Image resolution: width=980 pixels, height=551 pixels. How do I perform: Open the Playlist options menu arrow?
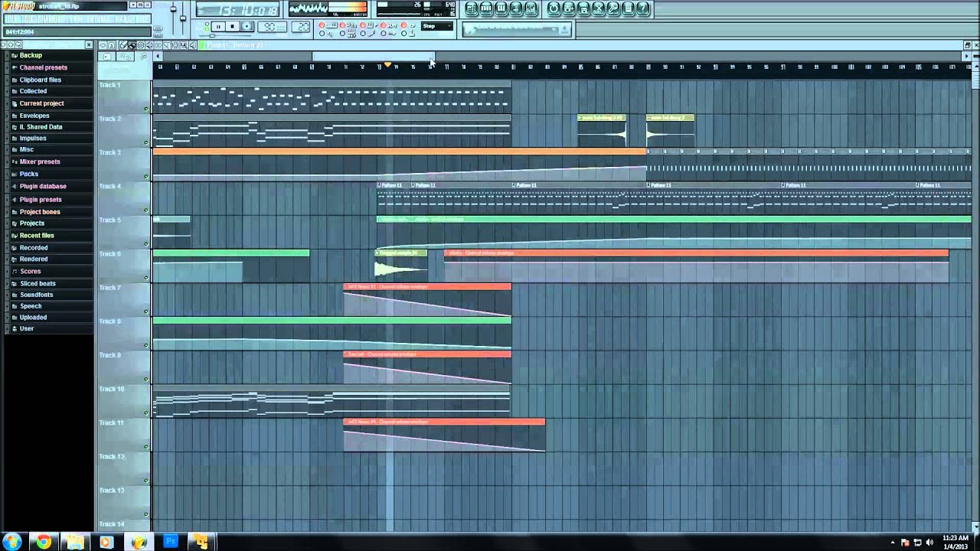[x=103, y=45]
